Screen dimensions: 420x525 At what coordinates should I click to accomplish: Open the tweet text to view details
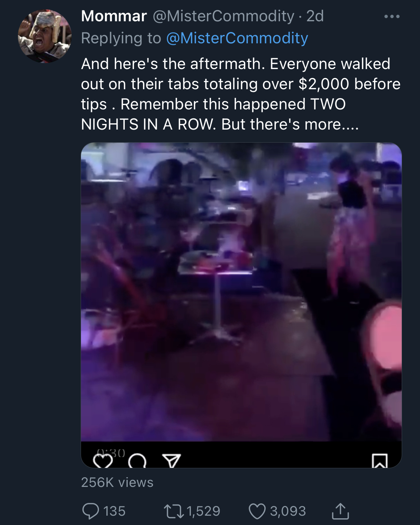[241, 94]
